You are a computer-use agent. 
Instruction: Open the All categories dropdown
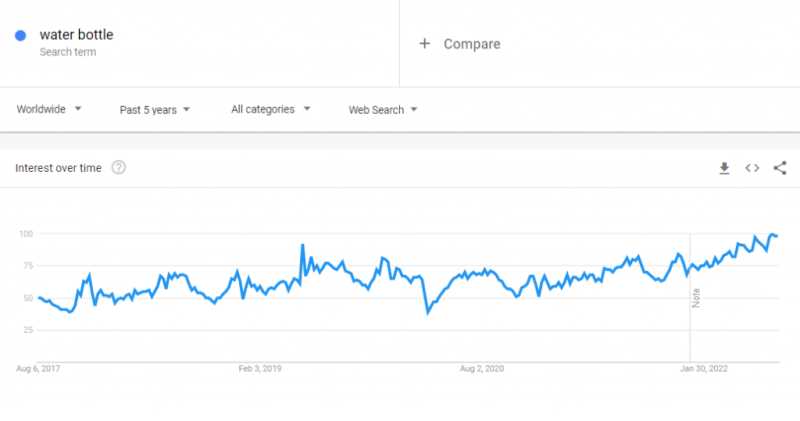[x=270, y=110]
